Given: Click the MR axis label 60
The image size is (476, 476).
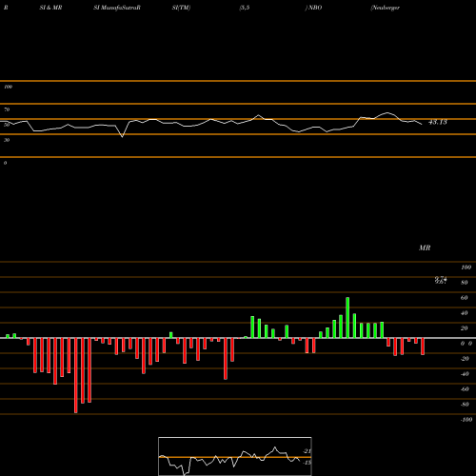Looking at the screenshot, I should [465, 298].
